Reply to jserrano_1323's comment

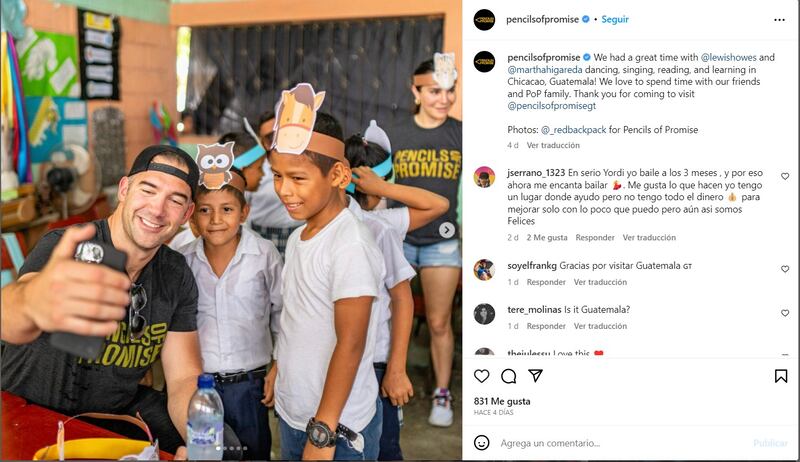click(x=595, y=238)
